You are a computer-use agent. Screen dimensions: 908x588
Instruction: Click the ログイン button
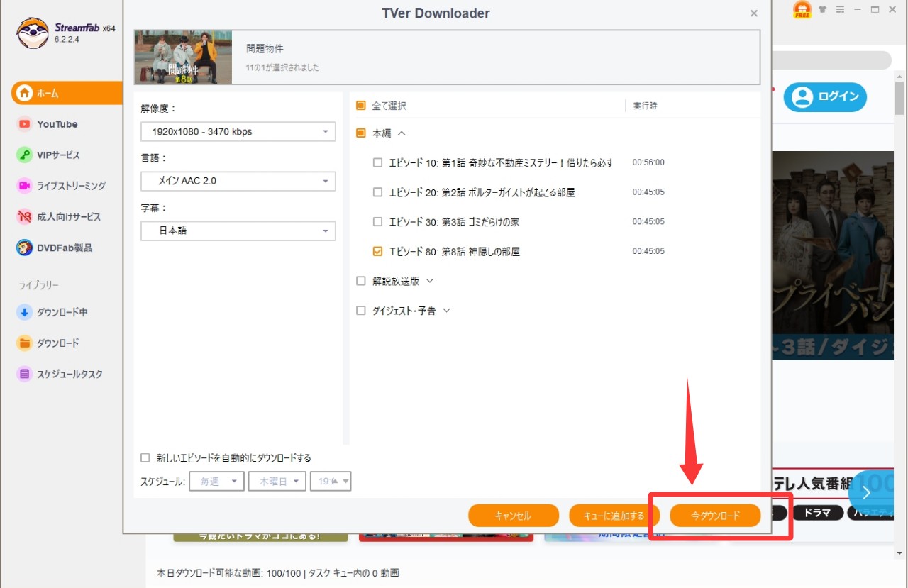(825, 96)
